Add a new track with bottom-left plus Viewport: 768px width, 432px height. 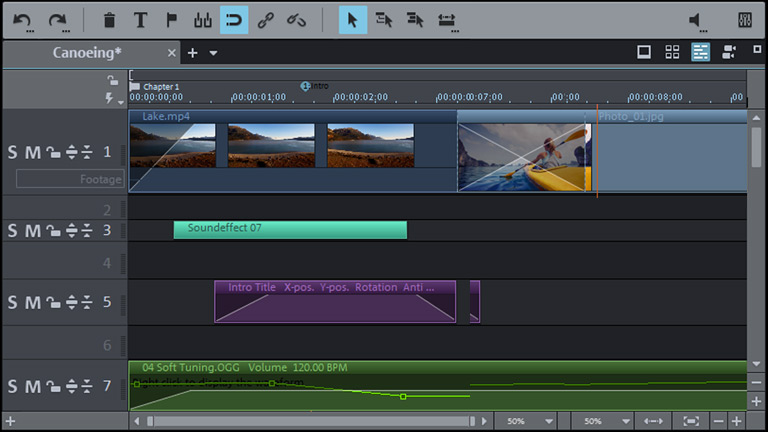pyautogui.click(x=10, y=421)
